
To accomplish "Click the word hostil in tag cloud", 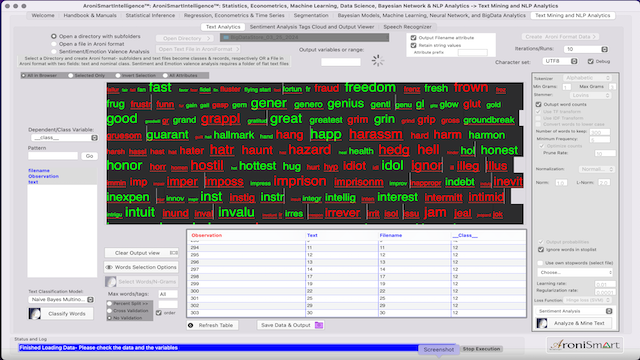I will pyautogui.click(x=207, y=166).
